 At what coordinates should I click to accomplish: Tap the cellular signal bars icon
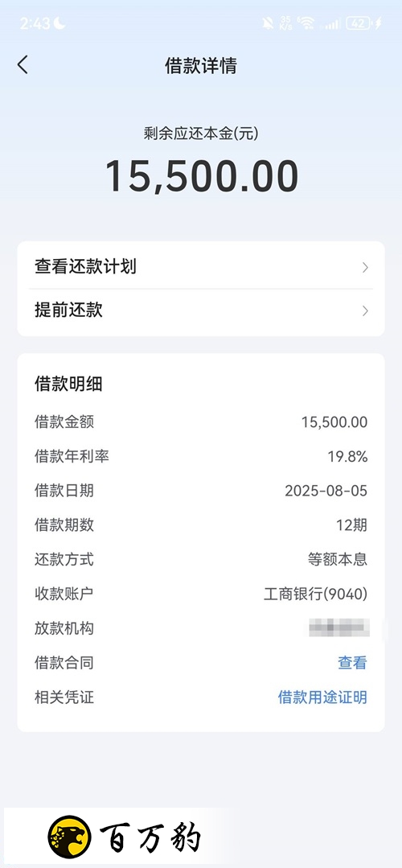click(x=332, y=24)
